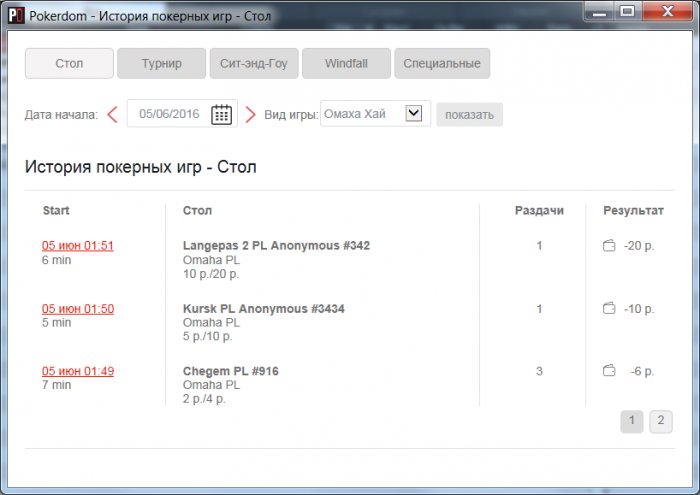This screenshot has height=495, width=700.
Task: Click wallet icon in Kursk PL row
Action: coord(609,308)
